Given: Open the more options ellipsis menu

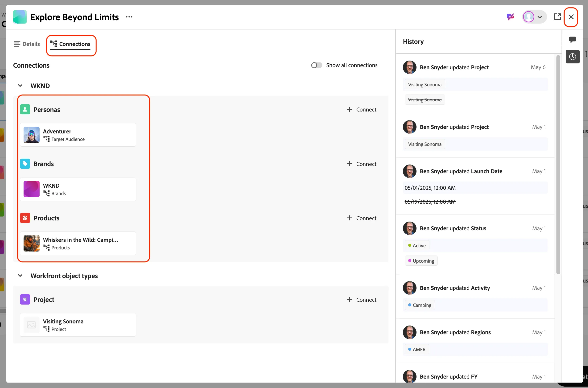Looking at the screenshot, I should 129,17.
